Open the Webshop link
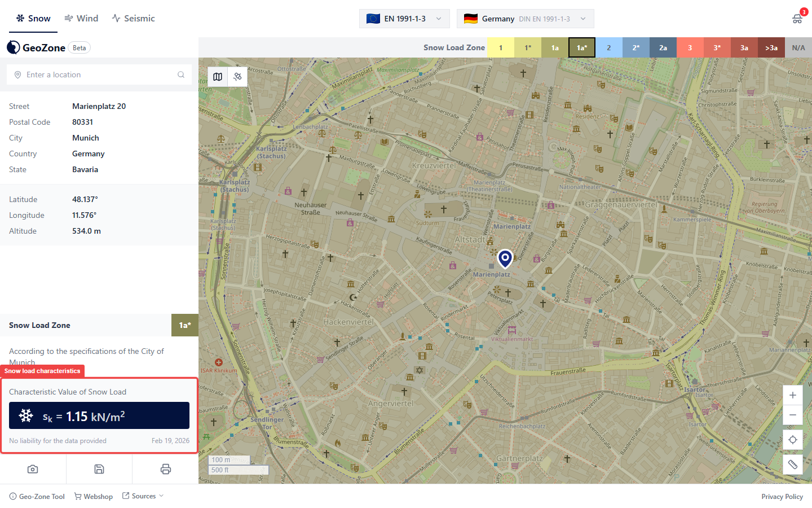 coord(94,497)
